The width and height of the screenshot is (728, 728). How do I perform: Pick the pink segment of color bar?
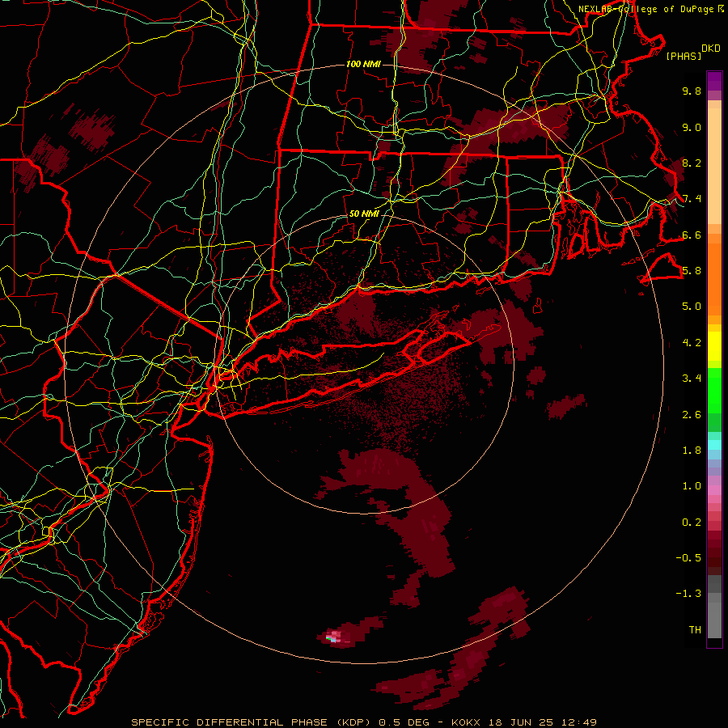tap(714, 491)
